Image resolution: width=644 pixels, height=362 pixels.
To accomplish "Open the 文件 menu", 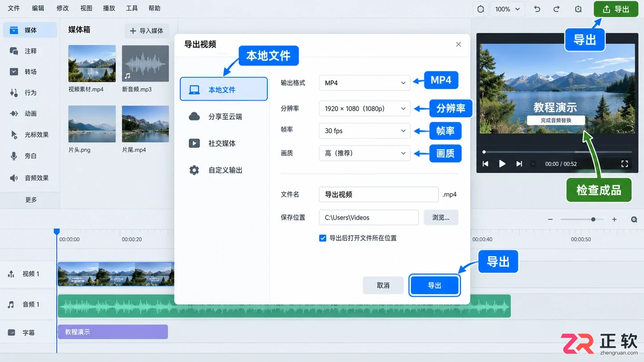I will click(14, 8).
